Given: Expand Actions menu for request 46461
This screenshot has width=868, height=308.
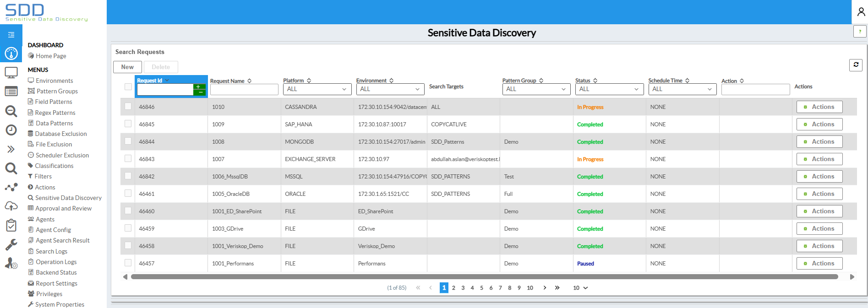Looking at the screenshot, I should [x=819, y=194].
